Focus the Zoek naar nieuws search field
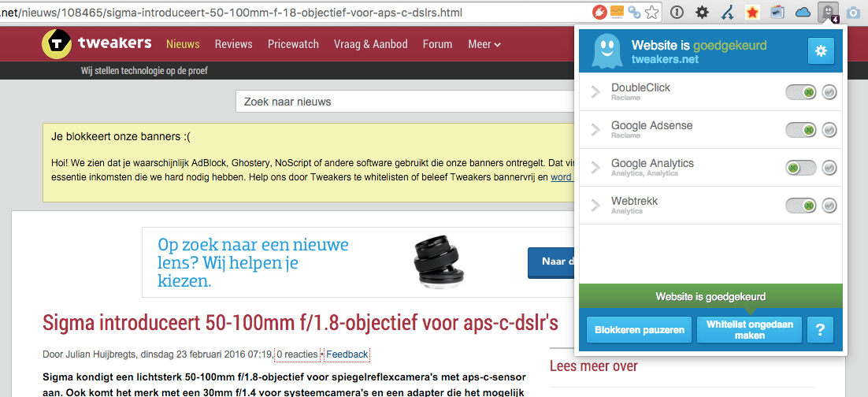The image size is (868, 397). click(x=405, y=102)
